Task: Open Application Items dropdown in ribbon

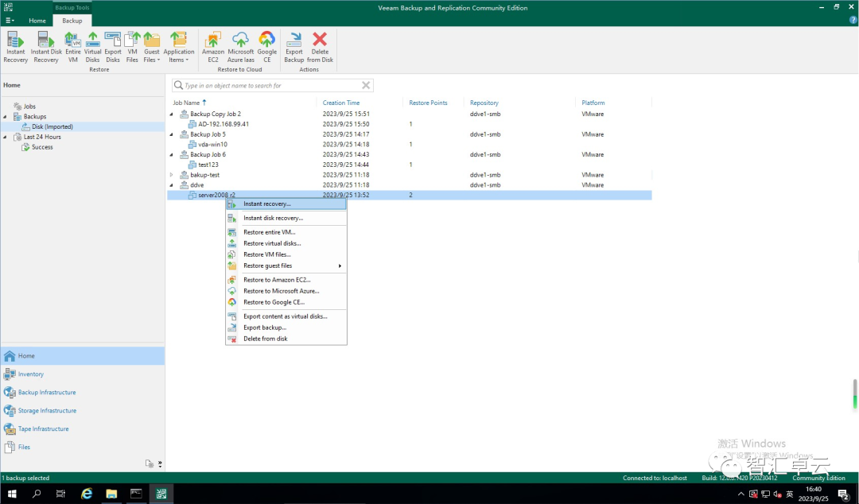Action: click(x=179, y=47)
